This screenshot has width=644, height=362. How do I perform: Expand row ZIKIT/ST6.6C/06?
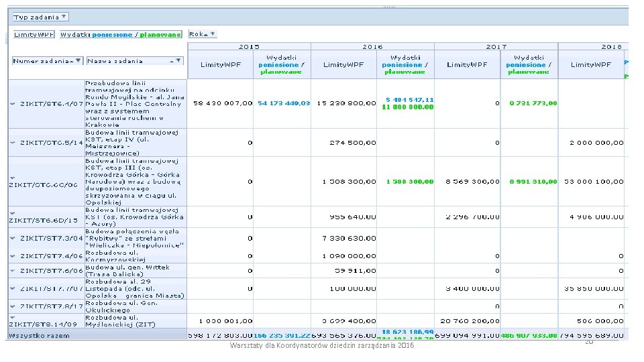point(12,178)
